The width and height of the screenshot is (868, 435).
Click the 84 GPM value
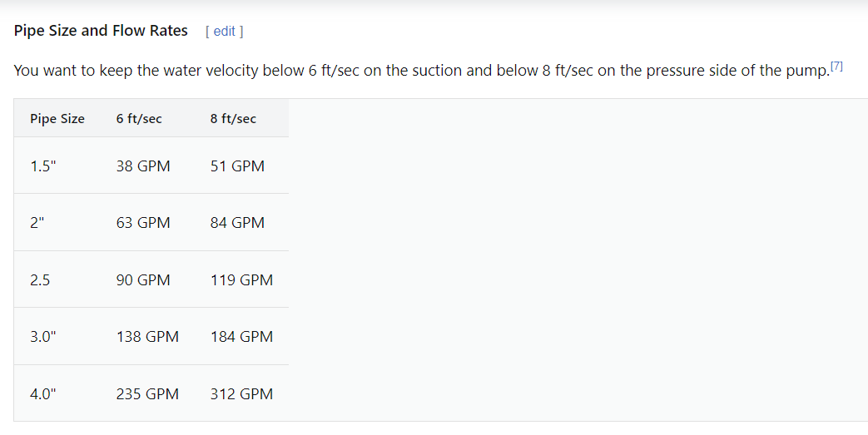[237, 222]
